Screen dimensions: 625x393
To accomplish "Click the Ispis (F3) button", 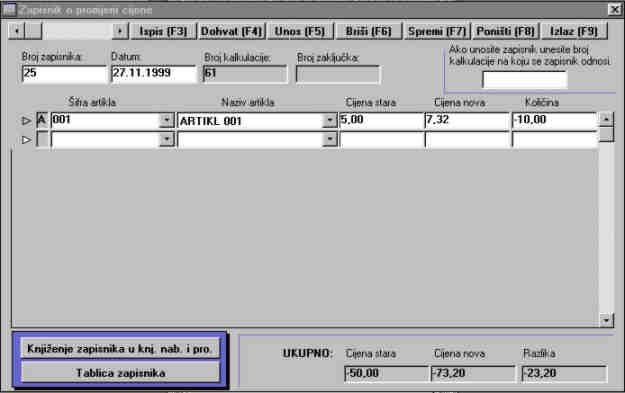I will click(x=163, y=31).
